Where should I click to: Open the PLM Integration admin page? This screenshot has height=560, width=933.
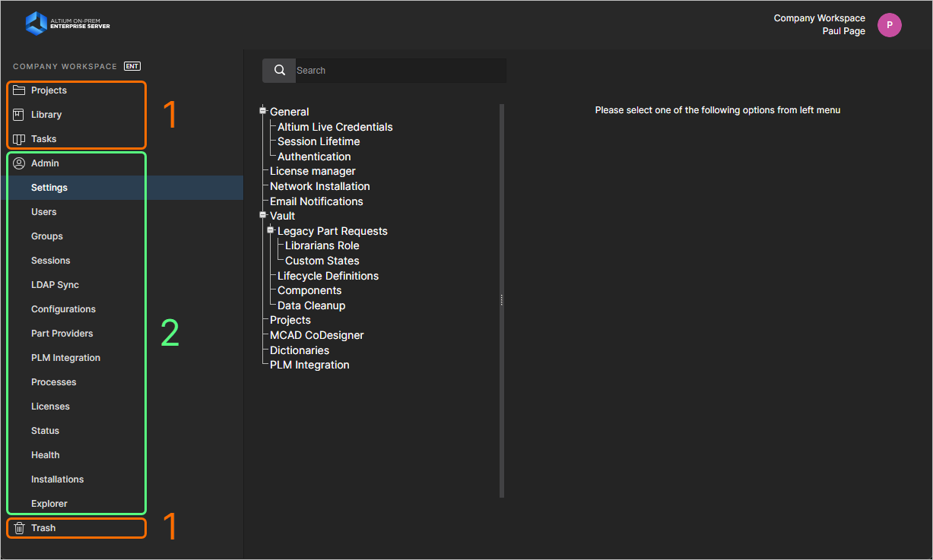[x=65, y=357]
